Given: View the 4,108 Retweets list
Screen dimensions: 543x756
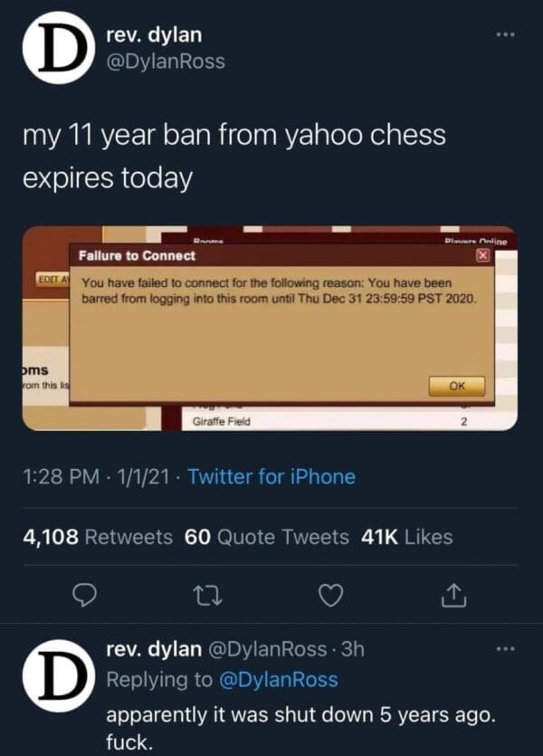Looking at the screenshot, I should click(98, 537).
